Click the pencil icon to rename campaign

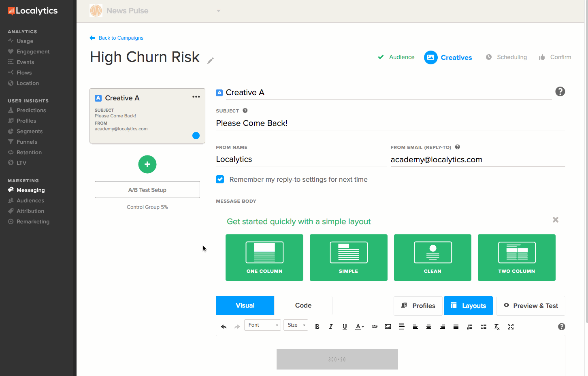click(x=211, y=61)
